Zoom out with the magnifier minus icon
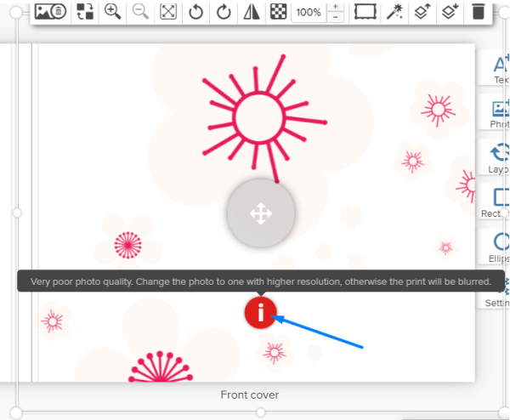This screenshot has width=510, height=420. click(140, 12)
